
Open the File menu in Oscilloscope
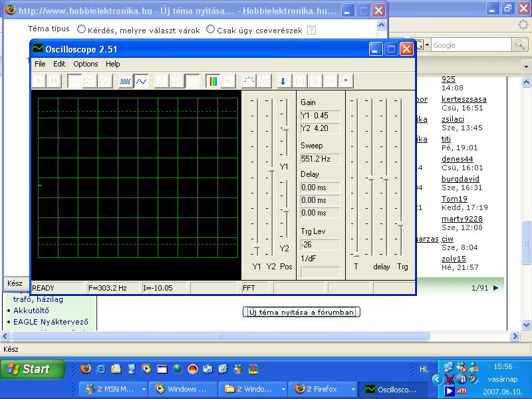40,64
